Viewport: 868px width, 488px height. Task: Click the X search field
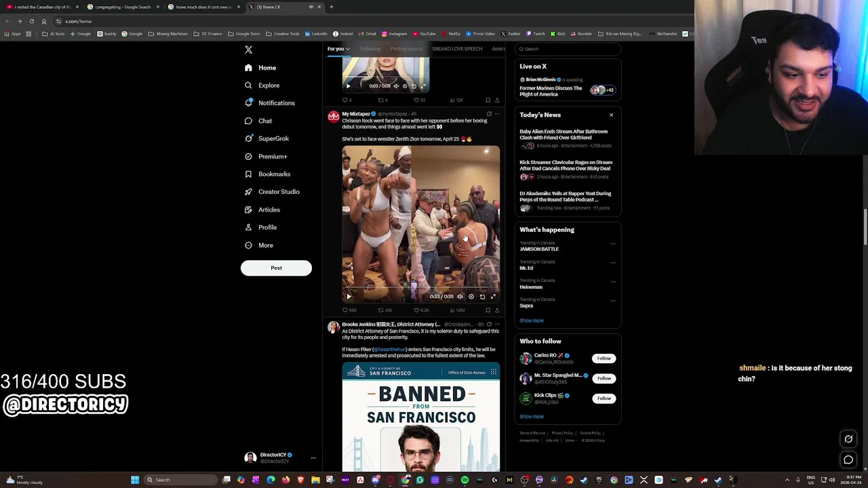coord(568,49)
